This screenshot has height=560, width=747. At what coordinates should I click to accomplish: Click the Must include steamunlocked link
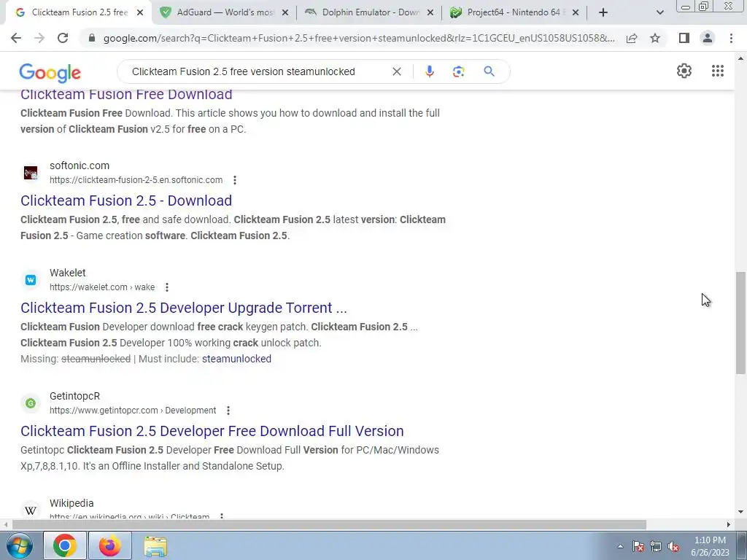(236, 359)
